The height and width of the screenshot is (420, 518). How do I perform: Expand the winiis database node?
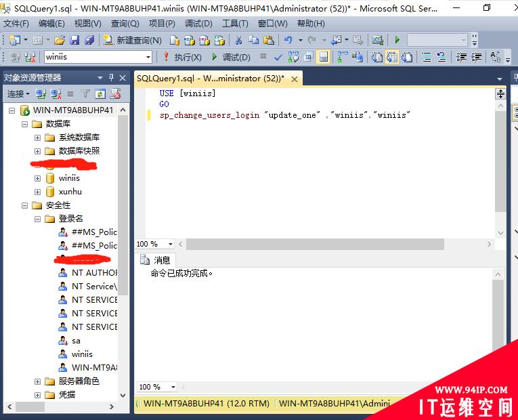tap(38, 178)
